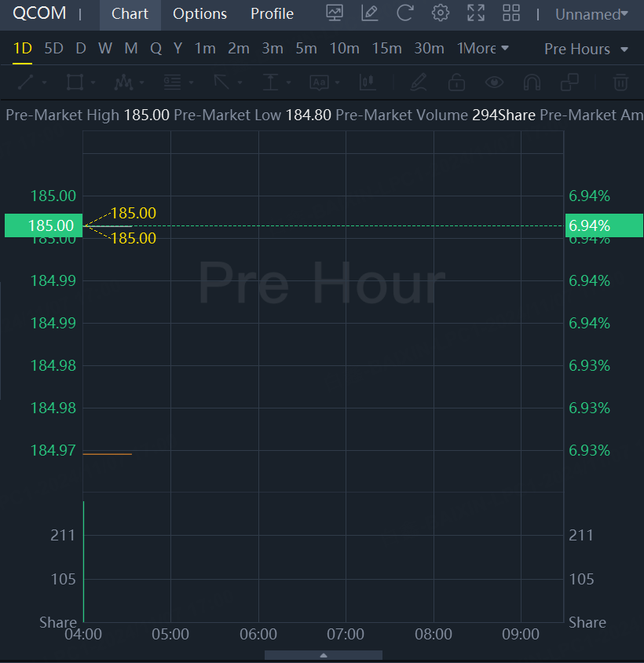Select the M monthly timeframe
The height and width of the screenshot is (663, 644).
[131, 48]
